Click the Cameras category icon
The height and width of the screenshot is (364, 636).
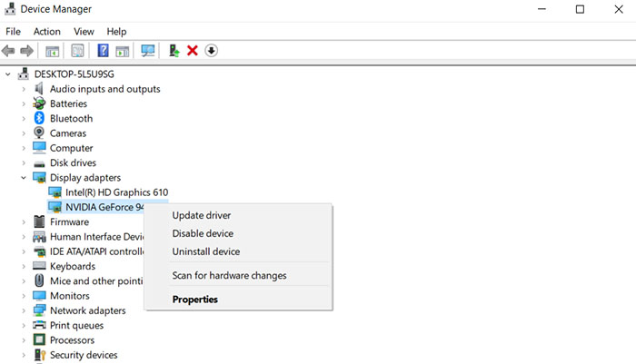40,133
